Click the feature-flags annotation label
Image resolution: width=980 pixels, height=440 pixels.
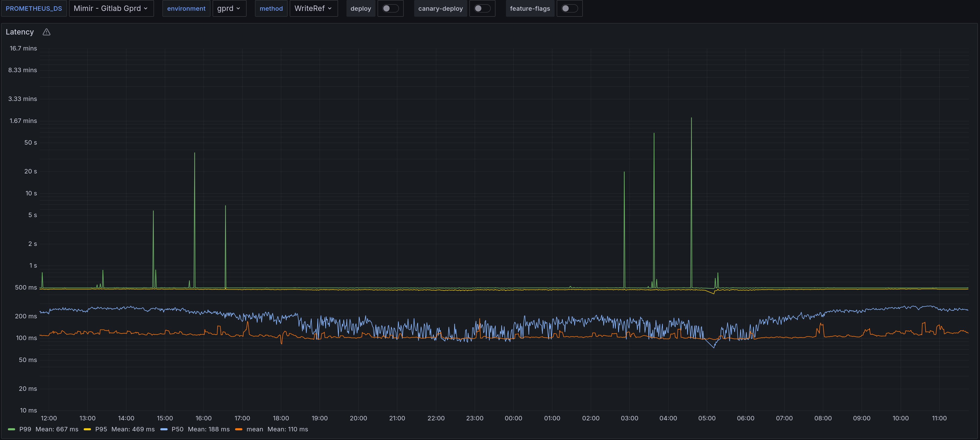pyautogui.click(x=529, y=8)
